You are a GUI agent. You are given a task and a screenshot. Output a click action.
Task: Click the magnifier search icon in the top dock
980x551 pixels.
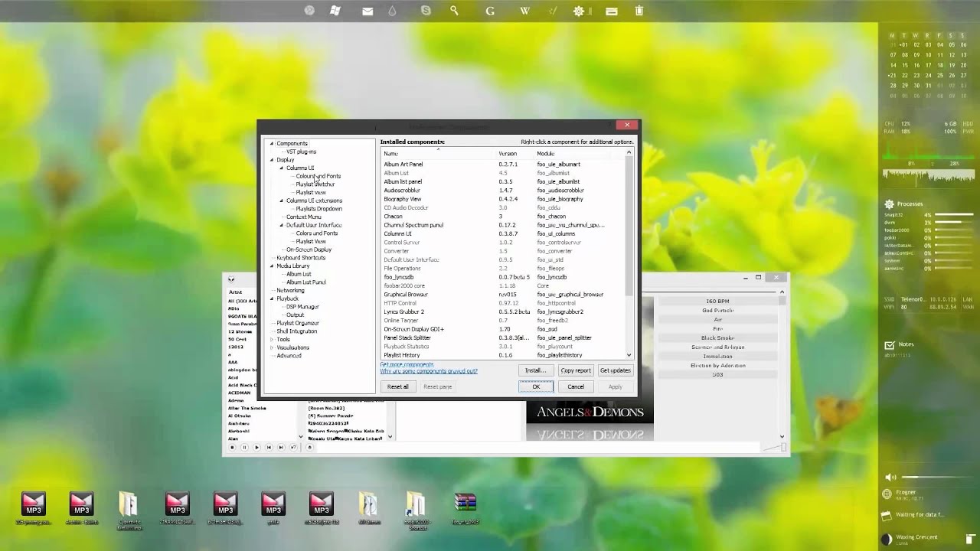coord(454,11)
